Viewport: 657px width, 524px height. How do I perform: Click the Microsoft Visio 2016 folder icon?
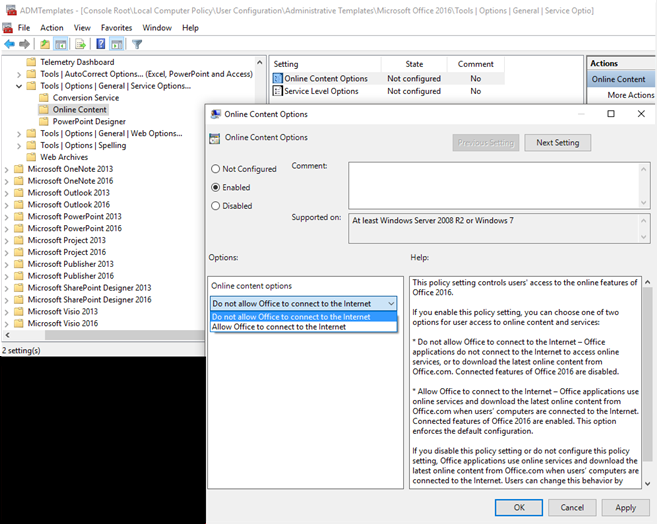click(18, 323)
